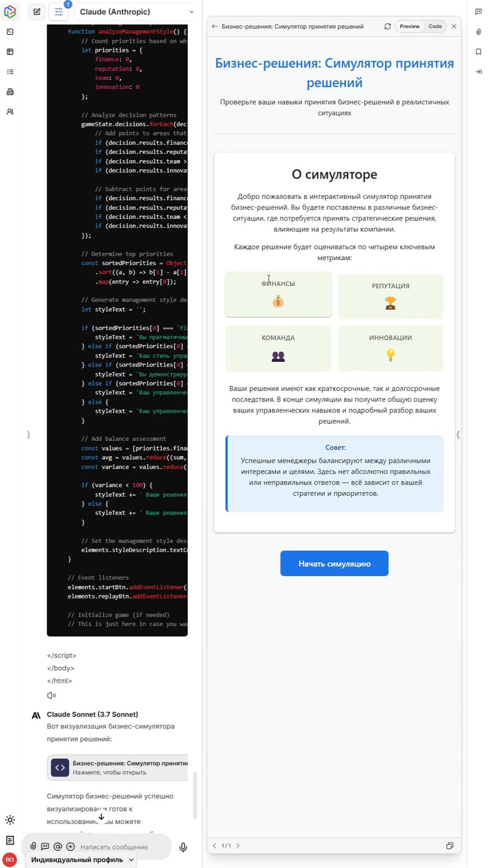Click the РЕПУТАЦИЯ metric card
The width and height of the screenshot is (488, 868).
point(390,296)
